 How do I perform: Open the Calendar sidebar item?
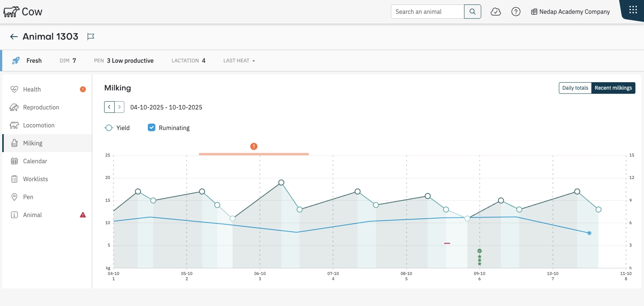point(35,161)
